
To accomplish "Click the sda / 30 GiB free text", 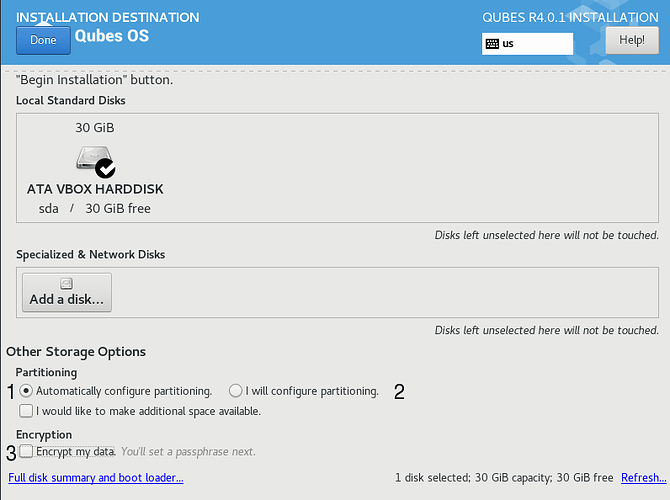I will tap(94, 209).
